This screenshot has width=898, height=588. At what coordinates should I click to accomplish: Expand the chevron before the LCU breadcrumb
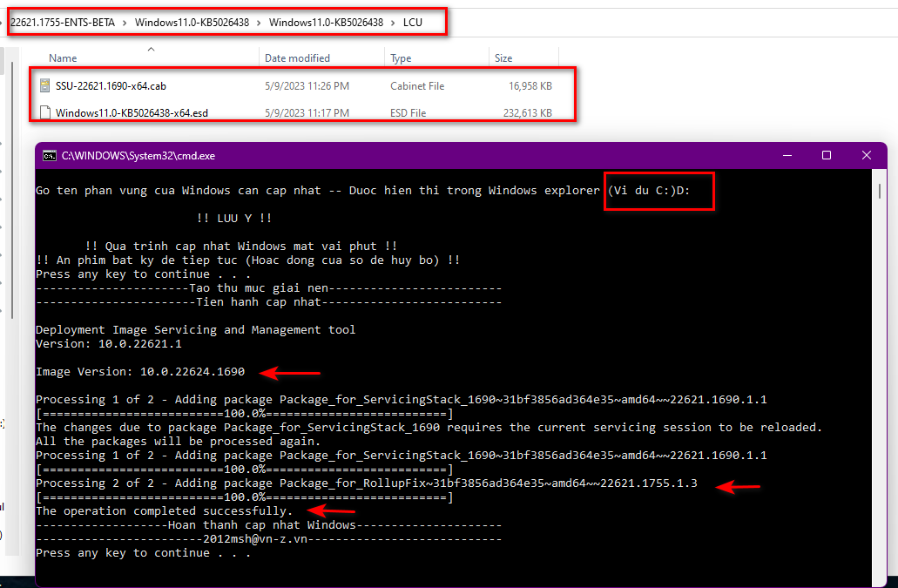click(393, 23)
